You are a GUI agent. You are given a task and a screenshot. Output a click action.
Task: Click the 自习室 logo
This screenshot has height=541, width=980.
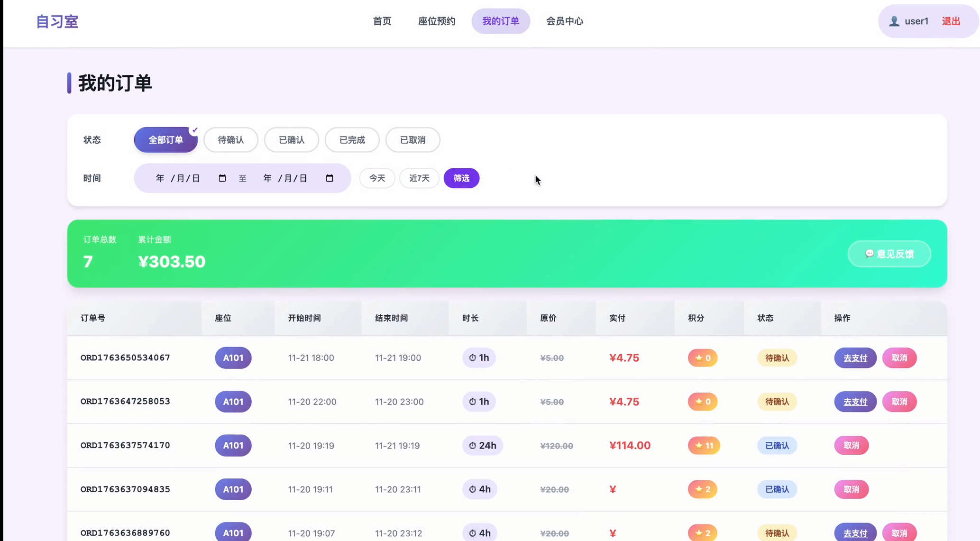coord(57,21)
